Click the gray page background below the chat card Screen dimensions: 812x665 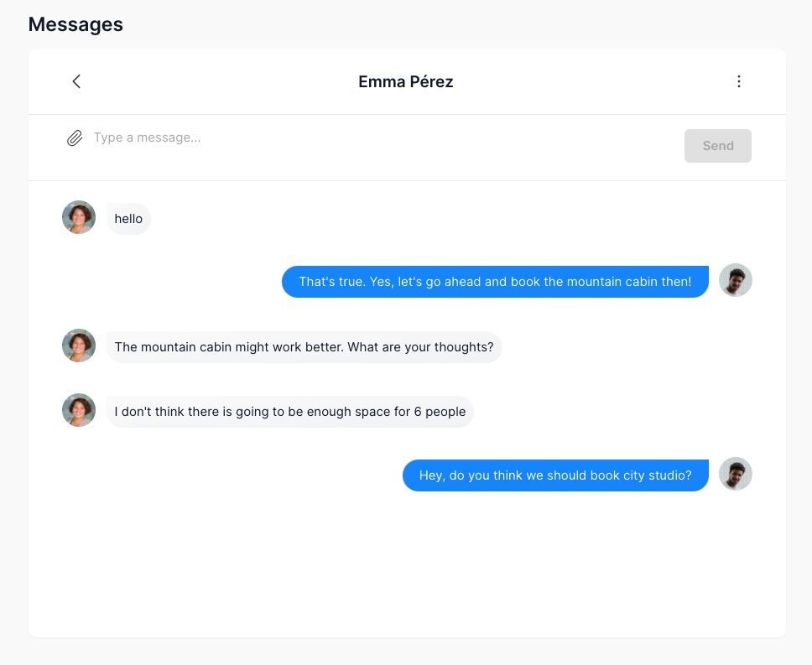pyautogui.click(x=407, y=652)
